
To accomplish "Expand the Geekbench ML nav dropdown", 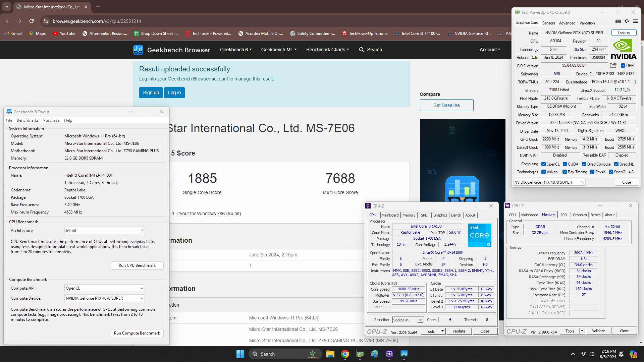I will (279, 50).
